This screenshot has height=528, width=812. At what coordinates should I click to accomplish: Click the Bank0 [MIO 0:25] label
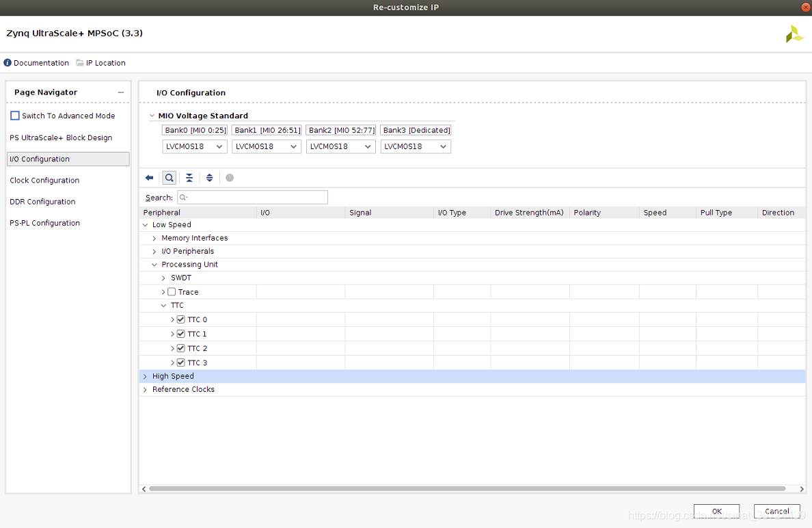195,130
